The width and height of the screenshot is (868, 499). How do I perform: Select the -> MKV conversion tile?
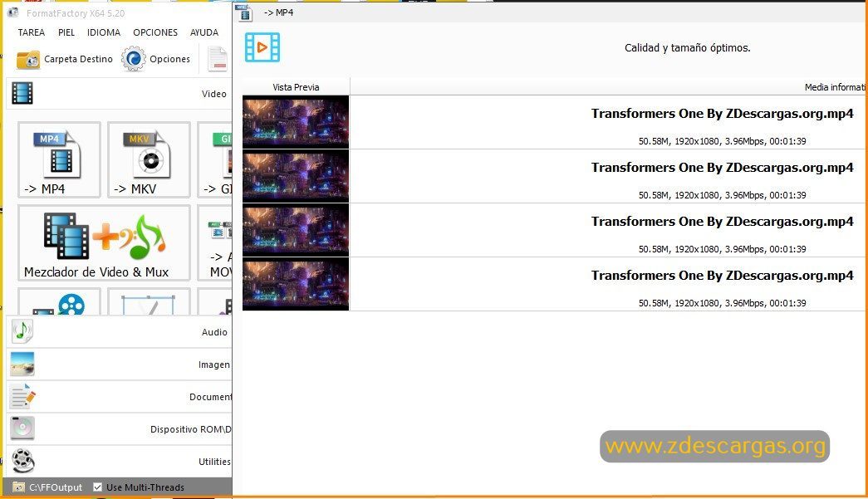pyautogui.click(x=149, y=160)
